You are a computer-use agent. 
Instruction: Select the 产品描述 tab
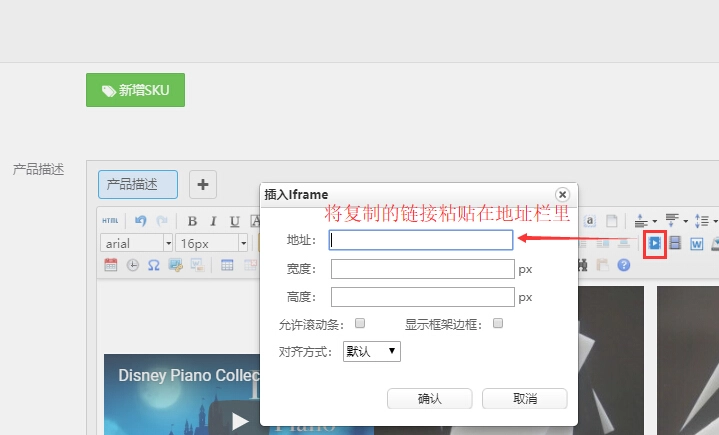click(x=137, y=185)
